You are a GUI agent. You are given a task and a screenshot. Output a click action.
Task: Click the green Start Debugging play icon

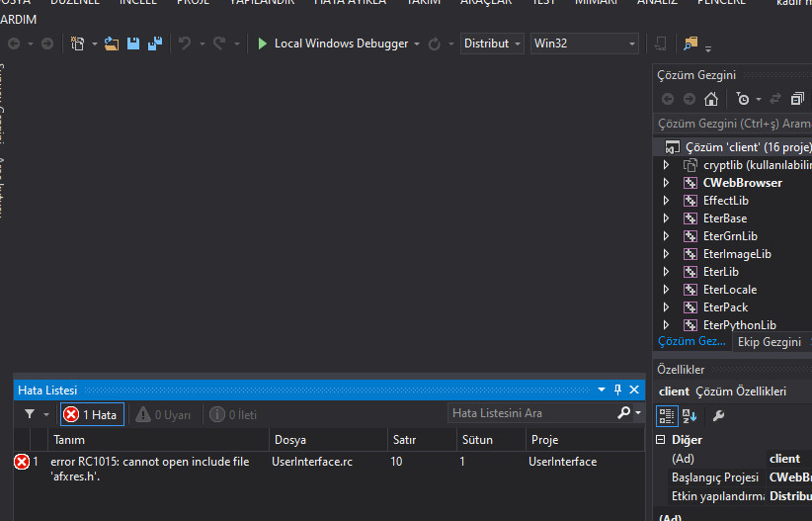pos(263,44)
